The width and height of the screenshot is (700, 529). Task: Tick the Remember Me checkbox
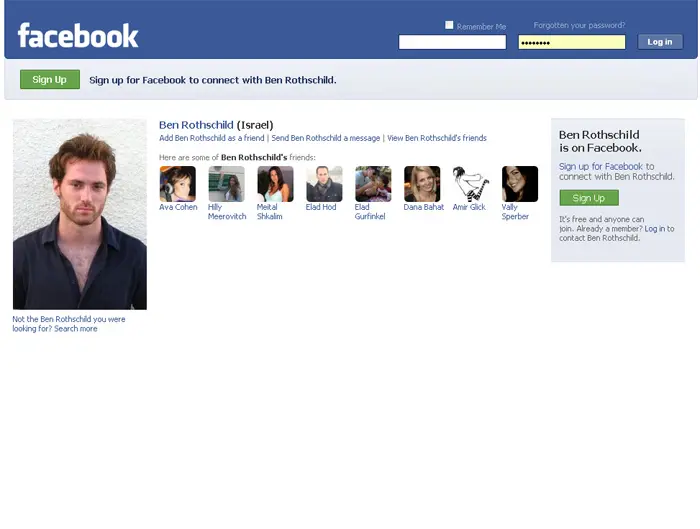click(449, 25)
